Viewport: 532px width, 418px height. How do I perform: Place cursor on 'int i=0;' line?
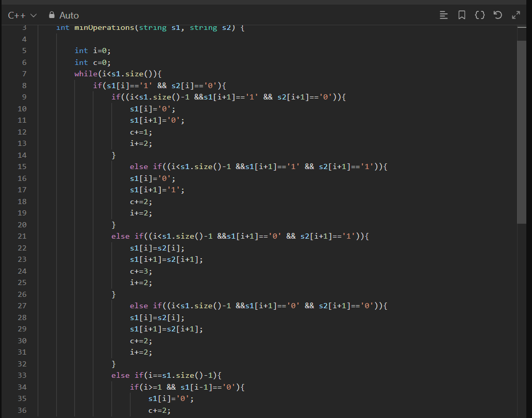[93, 51]
